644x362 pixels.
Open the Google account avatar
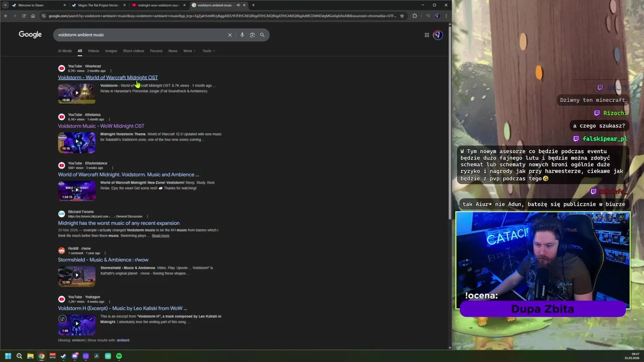pyautogui.click(x=438, y=35)
